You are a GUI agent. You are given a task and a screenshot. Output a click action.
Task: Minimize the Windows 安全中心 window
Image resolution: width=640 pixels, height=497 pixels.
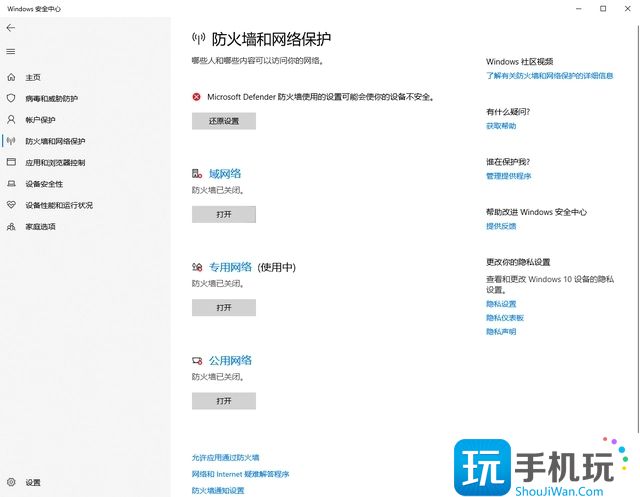pos(578,9)
